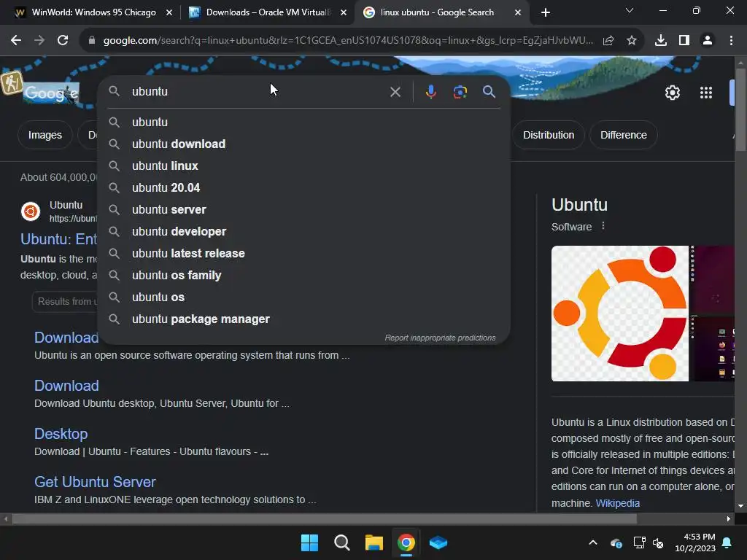Bookmark this page with the star icon
Image resolution: width=747 pixels, height=560 pixels.
click(x=632, y=41)
